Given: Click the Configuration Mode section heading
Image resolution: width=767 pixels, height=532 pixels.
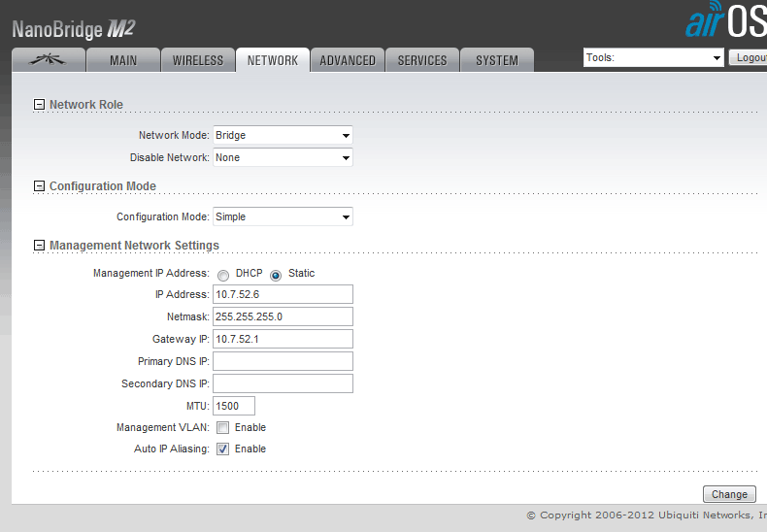Looking at the screenshot, I should (x=103, y=186).
